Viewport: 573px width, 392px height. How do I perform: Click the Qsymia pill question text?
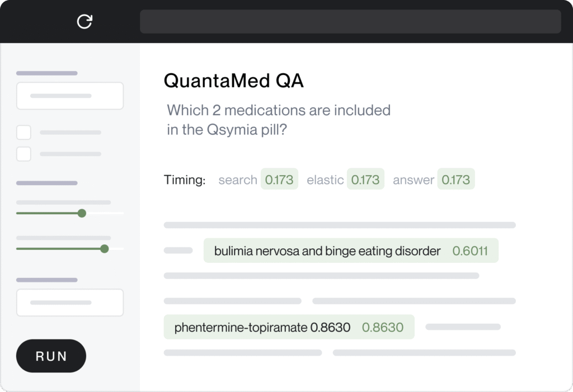278,120
